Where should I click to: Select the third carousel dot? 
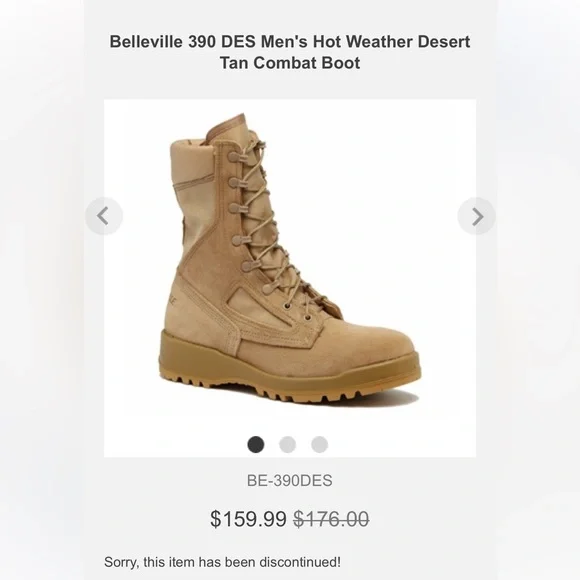coord(320,444)
